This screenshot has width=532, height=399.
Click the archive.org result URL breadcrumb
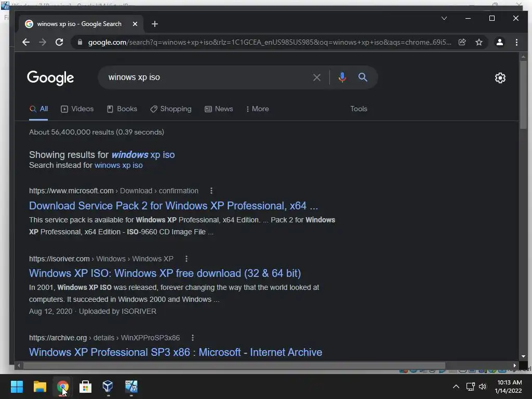coord(104,338)
